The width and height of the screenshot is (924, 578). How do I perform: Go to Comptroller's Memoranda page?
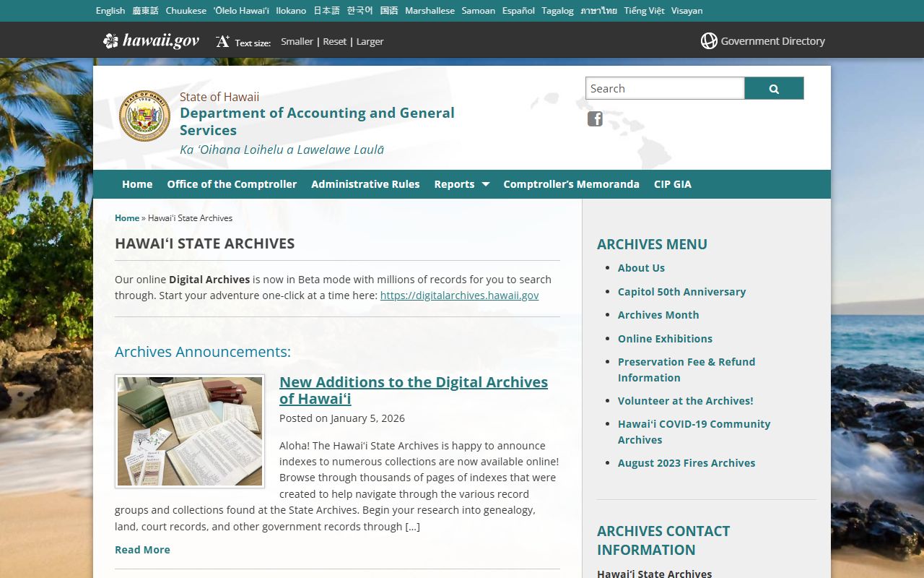[x=571, y=184]
